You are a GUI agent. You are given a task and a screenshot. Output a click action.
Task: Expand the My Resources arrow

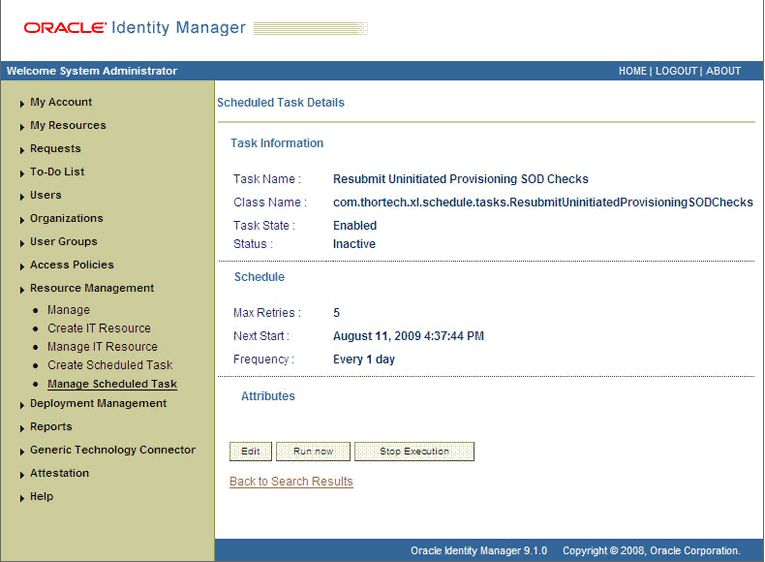point(22,127)
